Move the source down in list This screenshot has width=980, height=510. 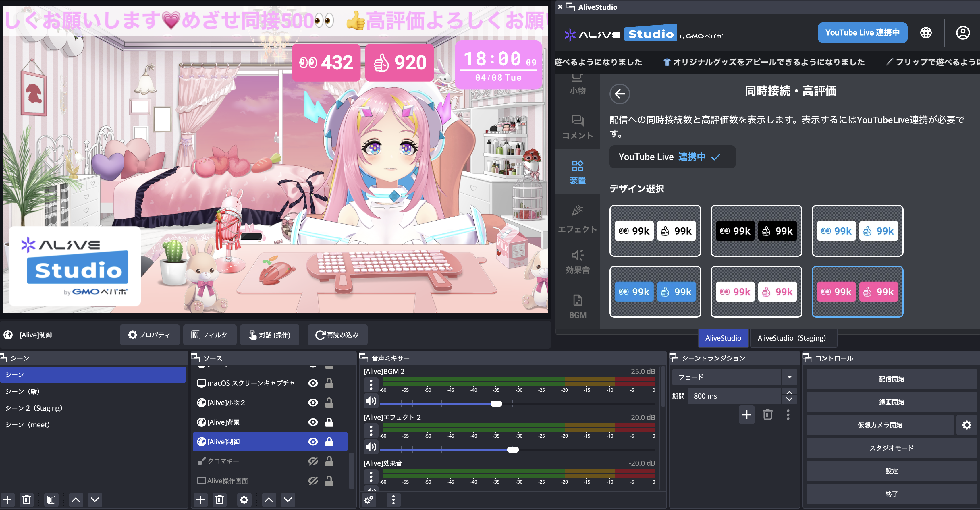[288, 499]
